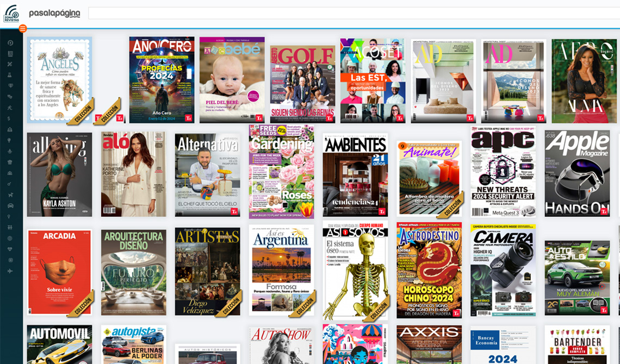Open the APC New Threats cover
Viewport: 620px width, 364px height.
tap(504, 172)
